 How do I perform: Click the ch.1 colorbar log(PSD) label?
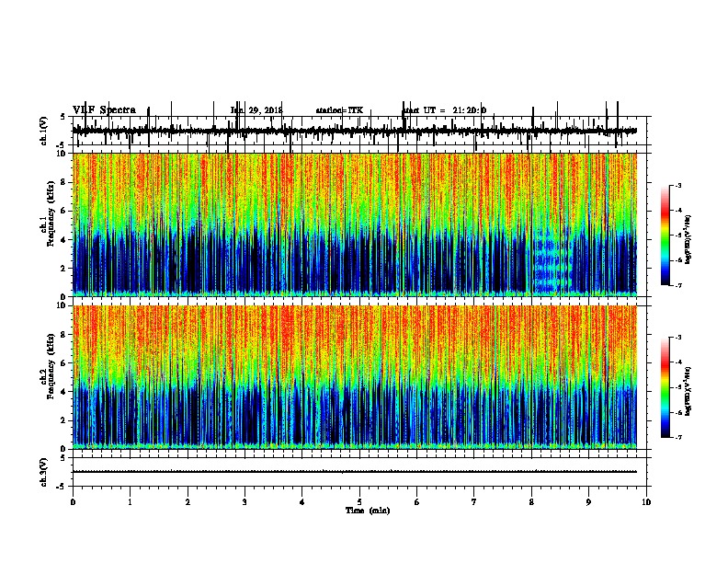point(688,239)
